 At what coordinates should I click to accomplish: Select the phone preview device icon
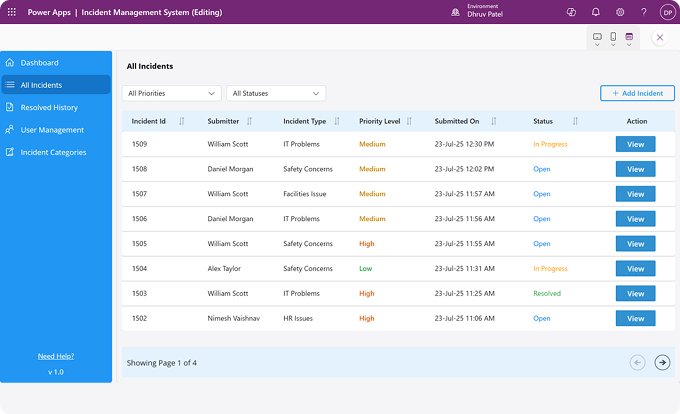(613, 37)
